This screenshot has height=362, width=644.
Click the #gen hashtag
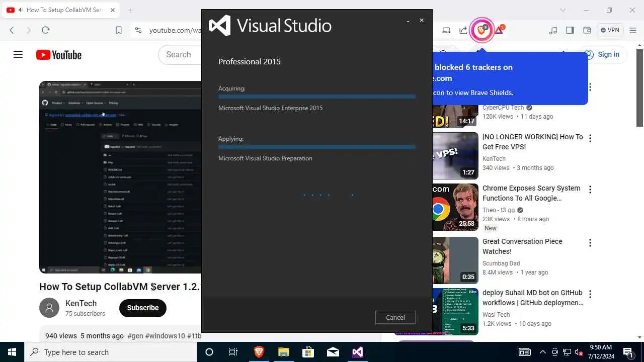click(135, 336)
